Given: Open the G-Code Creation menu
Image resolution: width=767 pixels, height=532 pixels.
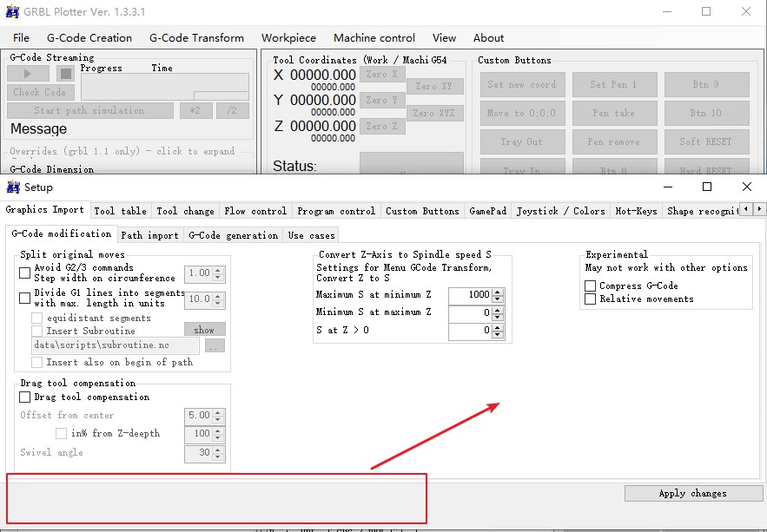Looking at the screenshot, I should 89,38.
